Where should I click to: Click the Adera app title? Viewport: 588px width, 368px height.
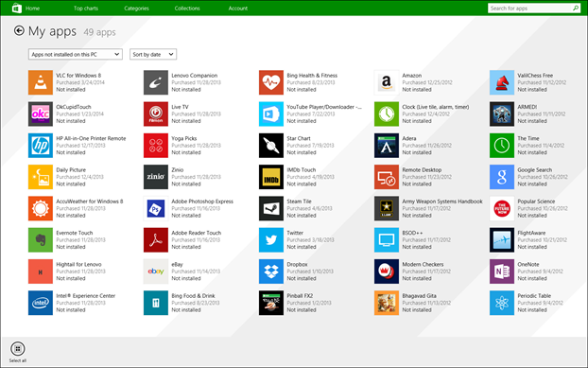tap(409, 138)
